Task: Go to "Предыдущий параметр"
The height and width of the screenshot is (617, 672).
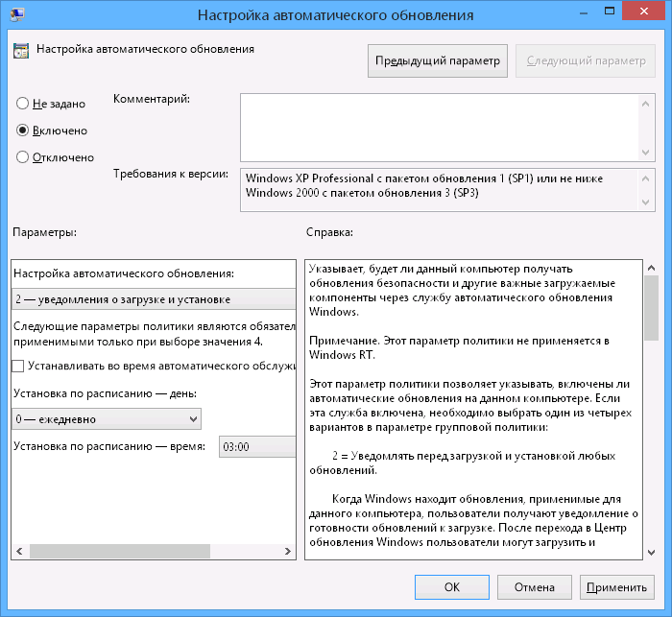Action: pos(438,60)
